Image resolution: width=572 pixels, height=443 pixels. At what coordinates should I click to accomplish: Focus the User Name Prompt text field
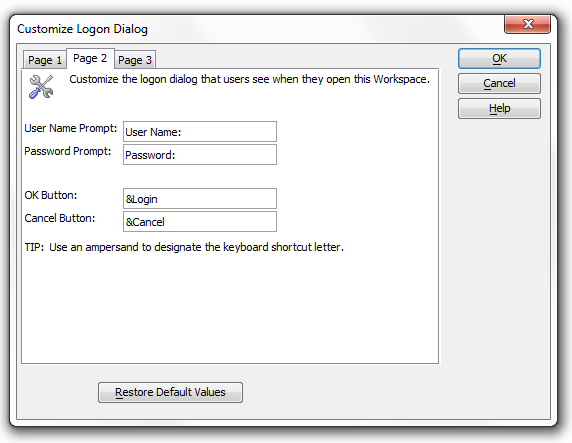click(x=200, y=132)
